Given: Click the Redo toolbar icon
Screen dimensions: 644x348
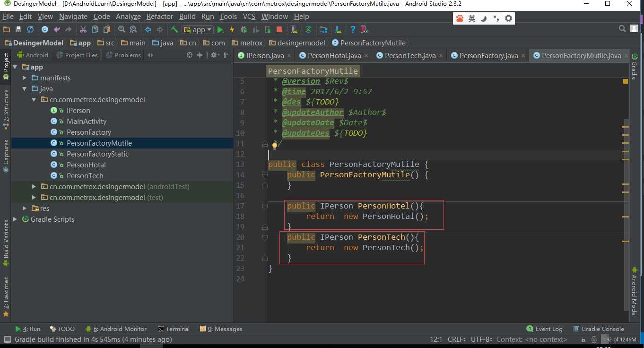Looking at the screenshot, I should pyautogui.click(x=68, y=29).
